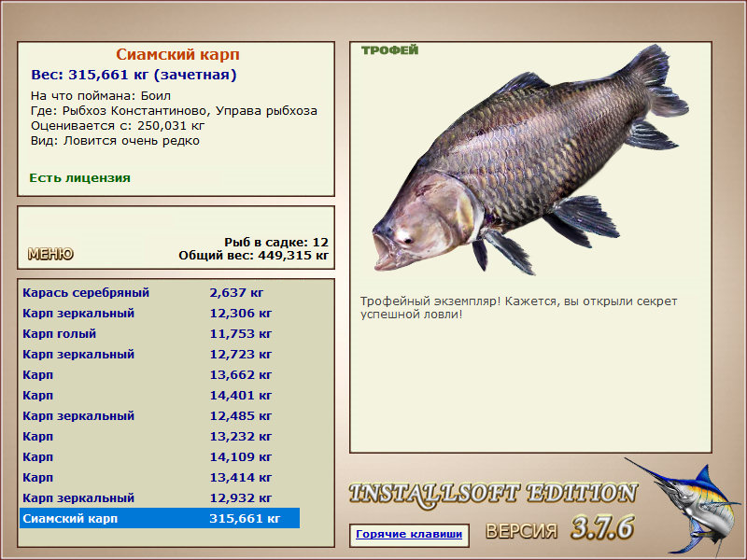The image size is (747, 560).
Task: Click the Общий вес: 449,315 кг text
Action: tap(253, 255)
